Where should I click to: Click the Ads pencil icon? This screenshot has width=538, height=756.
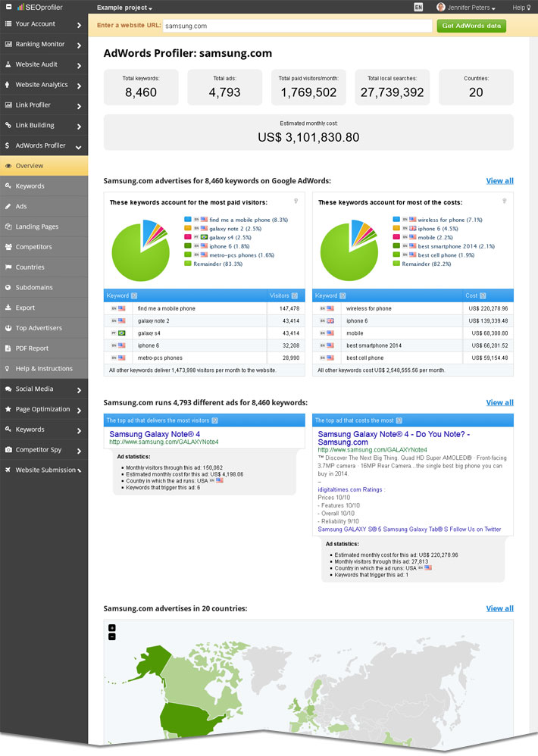point(8,206)
